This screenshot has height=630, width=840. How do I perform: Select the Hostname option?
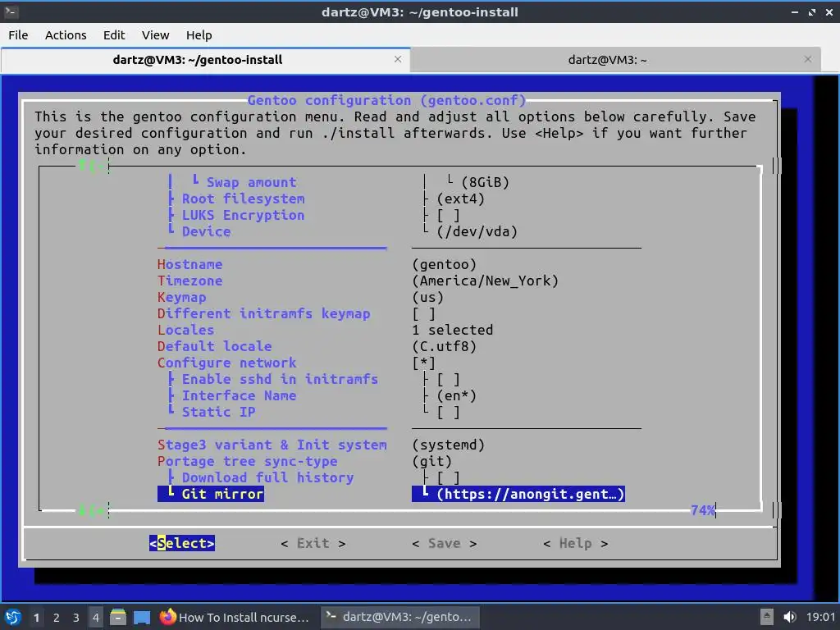coord(189,265)
